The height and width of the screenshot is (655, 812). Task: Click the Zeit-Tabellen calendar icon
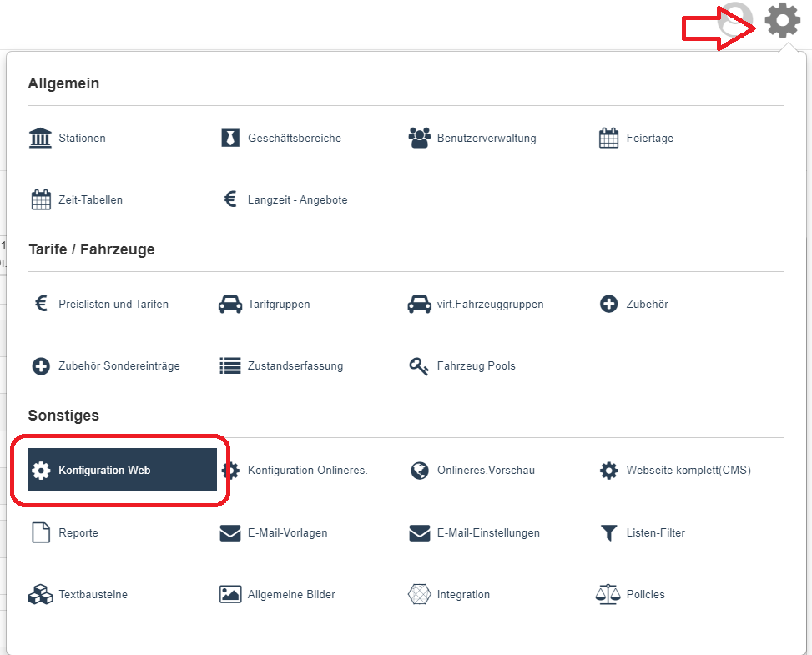pyautogui.click(x=41, y=199)
